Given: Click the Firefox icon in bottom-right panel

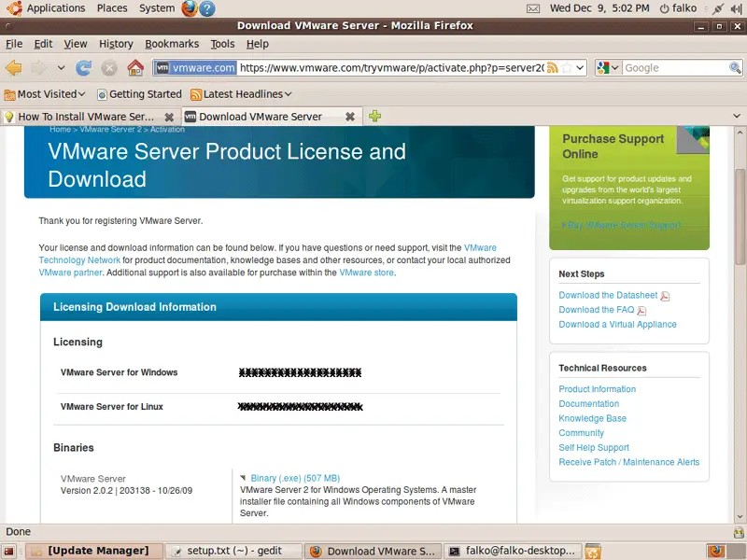Looking at the screenshot, I should (x=716, y=551).
